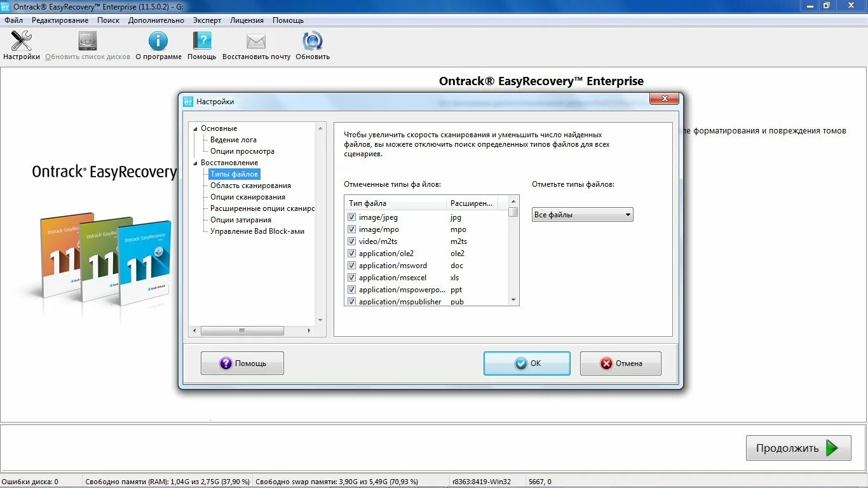Click the file list vertical scrollbar thumb
Image resolution: width=868 pixels, height=488 pixels.
point(513,212)
